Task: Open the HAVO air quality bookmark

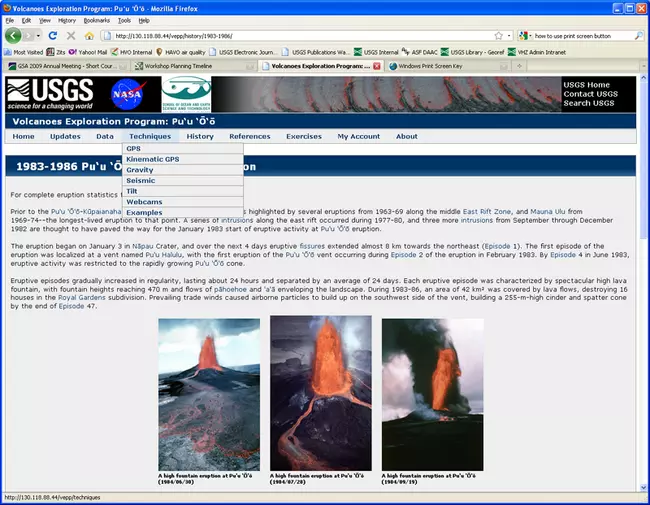Action: click(180, 52)
